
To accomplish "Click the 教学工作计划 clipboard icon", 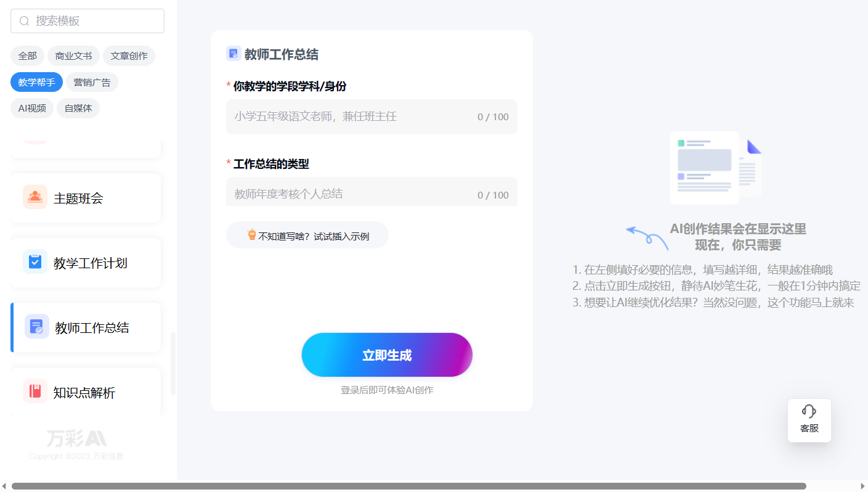I will [x=35, y=262].
